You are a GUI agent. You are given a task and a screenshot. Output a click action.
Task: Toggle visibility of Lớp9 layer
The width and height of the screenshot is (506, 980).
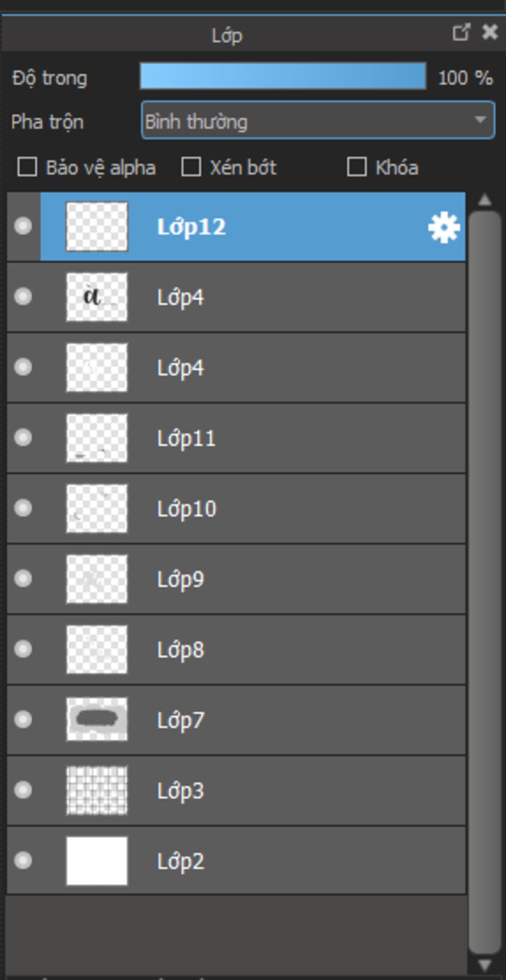[23, 578]
